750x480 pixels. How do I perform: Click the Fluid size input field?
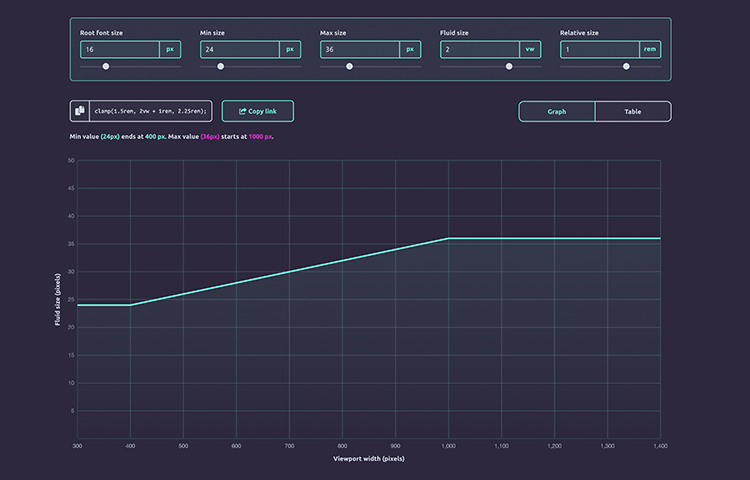pos(480,49)
